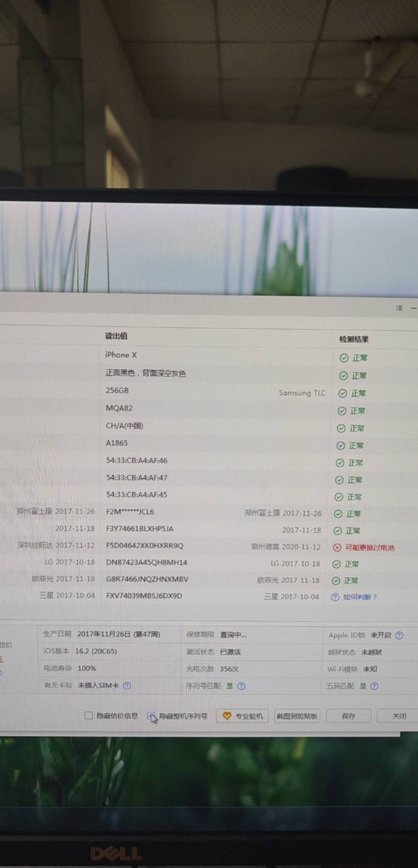Select the battery serial F5D04642XK0HXRR9Q

click(145, 546)
